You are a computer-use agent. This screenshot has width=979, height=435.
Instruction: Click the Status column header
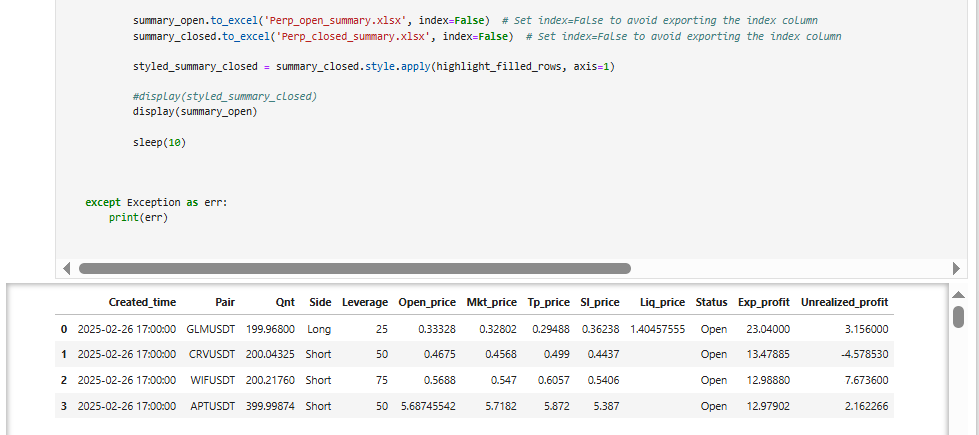point(711,302)
